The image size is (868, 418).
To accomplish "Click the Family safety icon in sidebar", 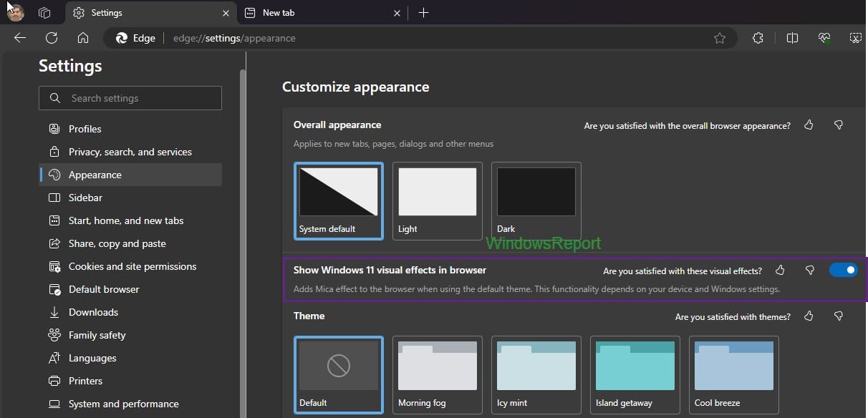I will (x=54, y=335).
